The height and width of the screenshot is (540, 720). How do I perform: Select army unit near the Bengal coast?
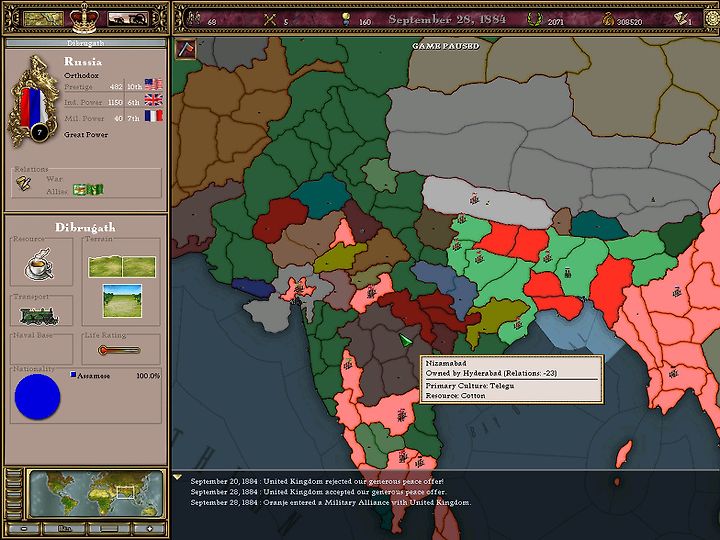click(518, 325)
